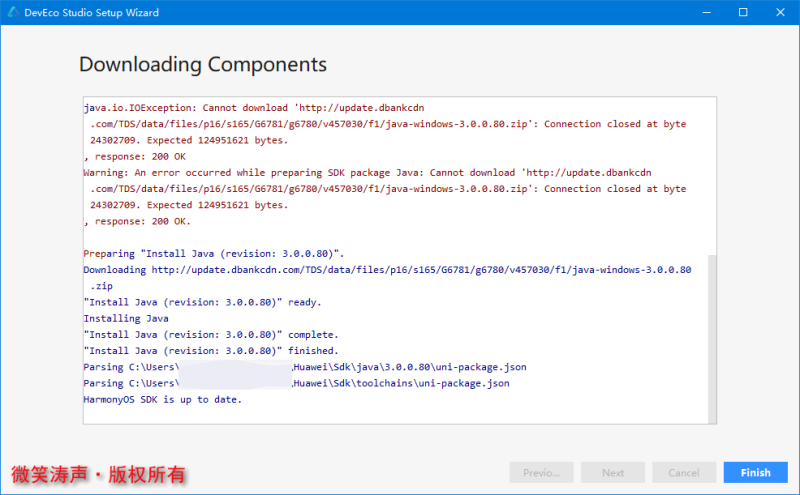Click the Parsing toolchains uni-package.json line
800x495 pixels.
click(296, 383)
